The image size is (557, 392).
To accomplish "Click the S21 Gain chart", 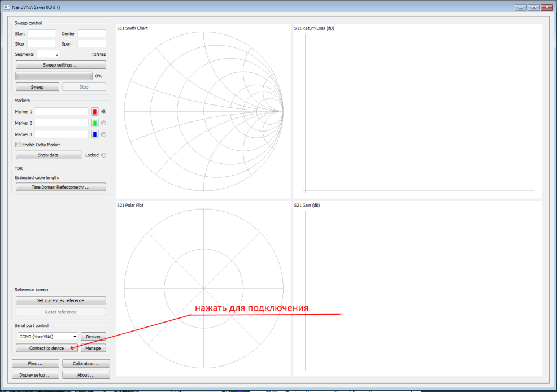I will [417, 288].
